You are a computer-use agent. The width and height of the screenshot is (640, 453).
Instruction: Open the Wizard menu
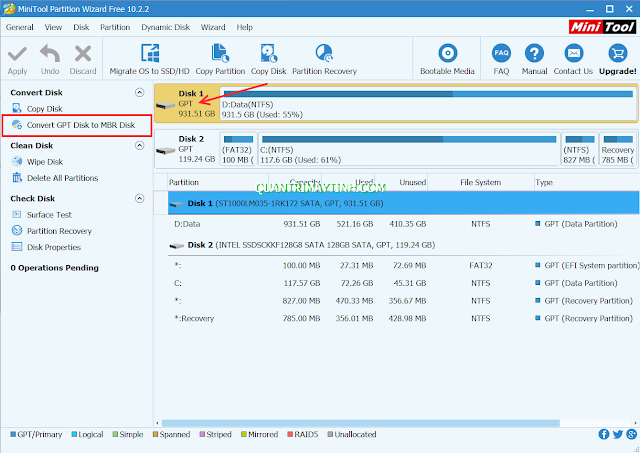click(x=212, y=27)
